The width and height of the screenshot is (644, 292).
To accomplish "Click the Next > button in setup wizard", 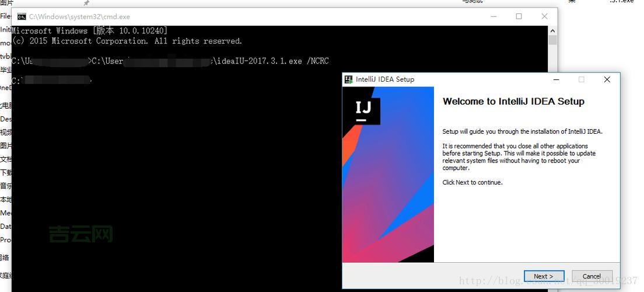I will [x=543, y=276].
